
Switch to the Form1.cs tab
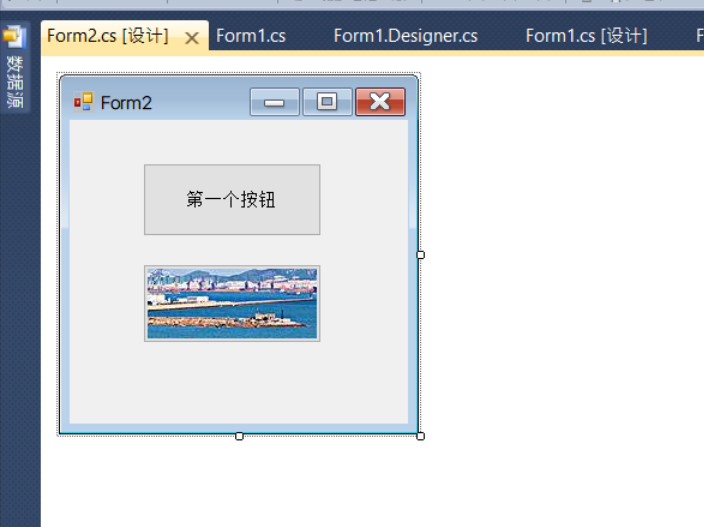(251, 36)
